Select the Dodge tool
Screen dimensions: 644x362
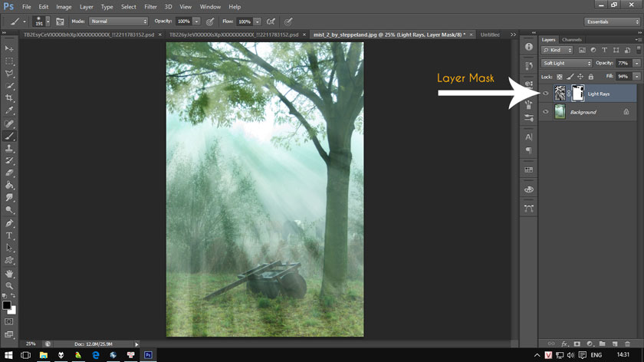pos(9,210)
